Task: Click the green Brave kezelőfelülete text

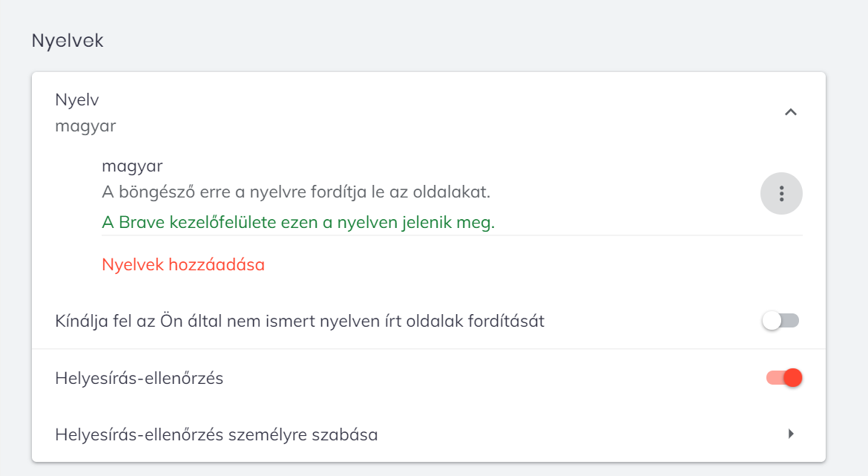Action: (x=298, y=222)
